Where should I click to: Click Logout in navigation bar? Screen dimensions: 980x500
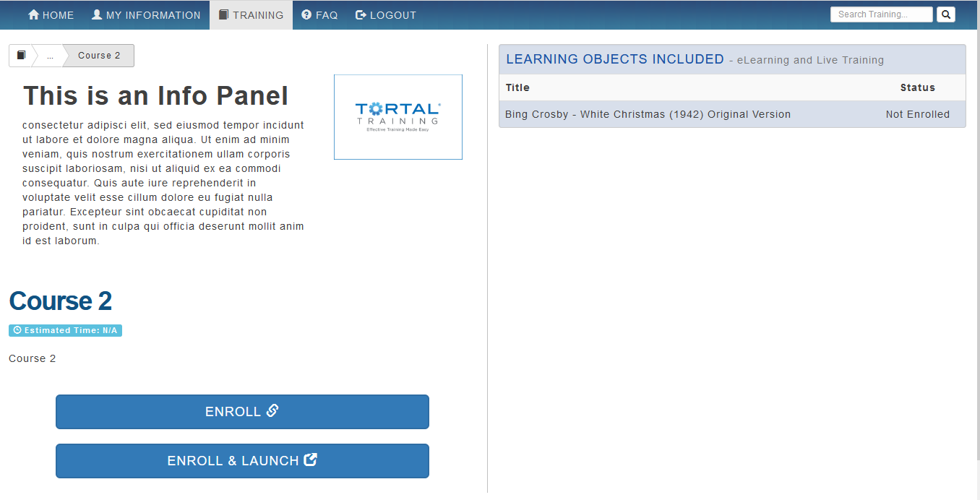pos(386,15)
